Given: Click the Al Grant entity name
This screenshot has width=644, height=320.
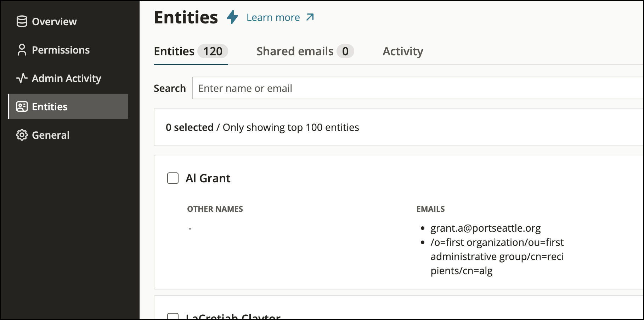Looking at the screenshot, I should click(x=208, y=178).
